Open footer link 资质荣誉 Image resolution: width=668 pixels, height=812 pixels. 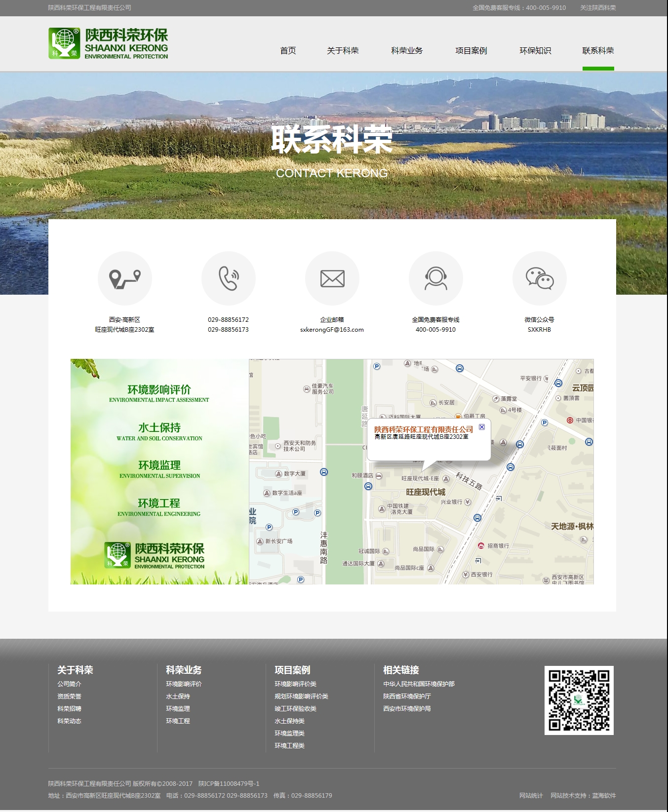tap(69, 696)
